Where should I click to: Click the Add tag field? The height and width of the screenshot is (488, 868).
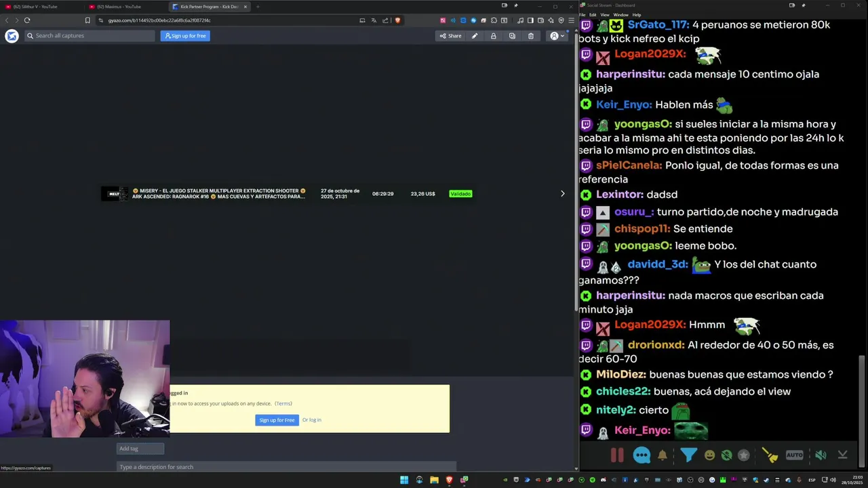(140, 448)
